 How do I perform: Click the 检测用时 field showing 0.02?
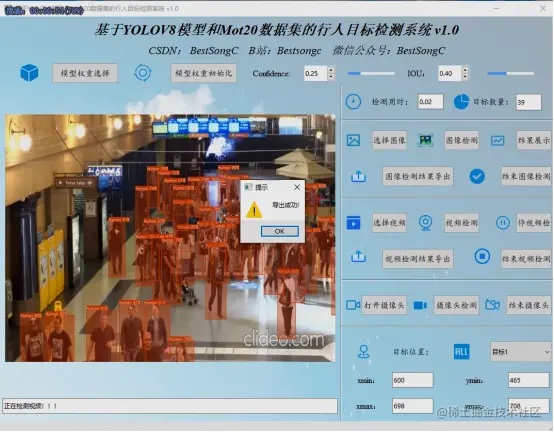[430, 102]
